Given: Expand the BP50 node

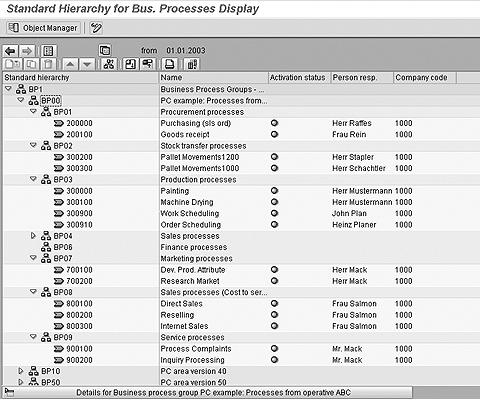Looking at the screenshot, I should (21, 382).
